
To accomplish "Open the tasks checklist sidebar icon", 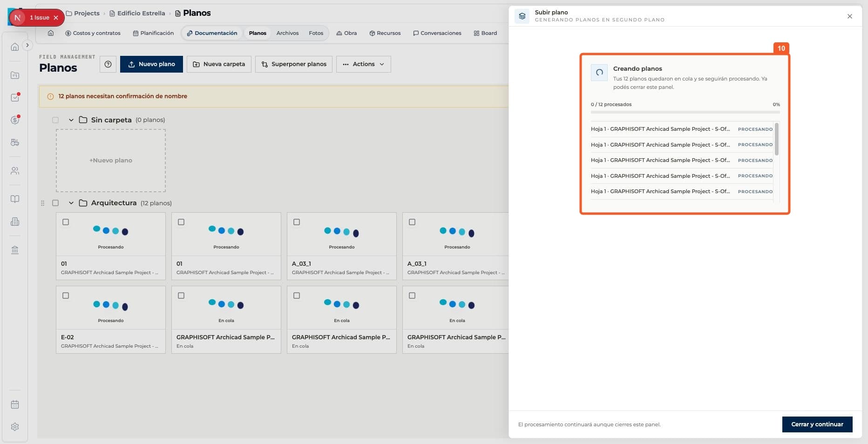I will 15,97.
